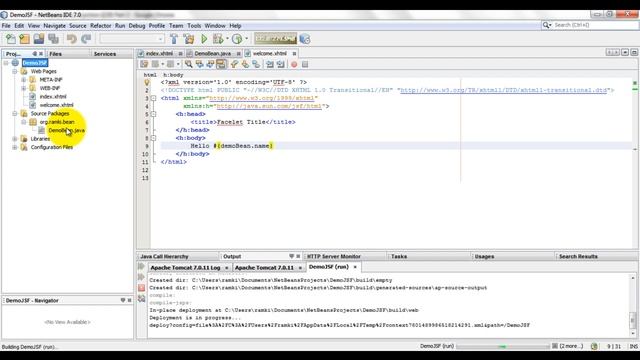640x360 pixels.
Task: Expand the META-INF folder
Action: click(24, 80)
